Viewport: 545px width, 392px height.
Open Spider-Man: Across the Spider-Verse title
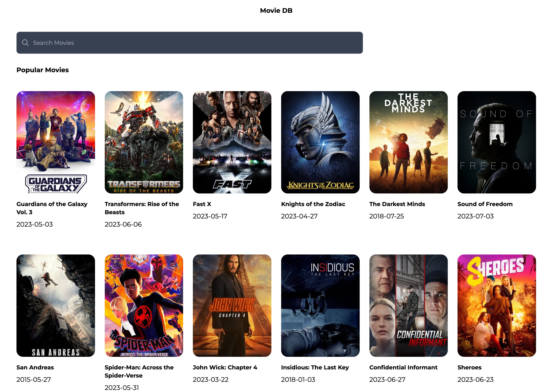(x=139, y=372)
